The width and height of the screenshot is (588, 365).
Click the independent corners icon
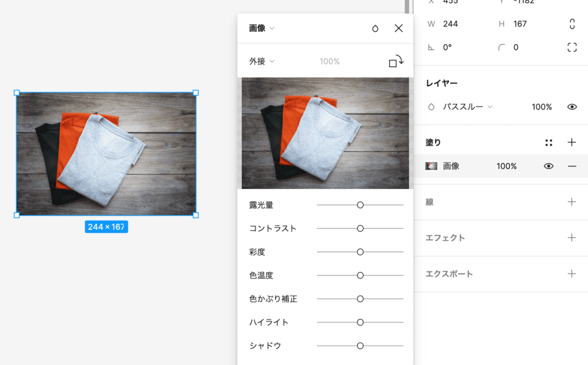coord(571,48)
